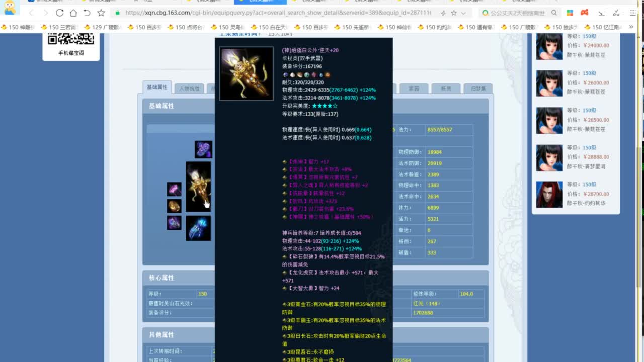
Task: Click server name 醉千秋-灼灼其华
Action: click(x=586, y=204)
